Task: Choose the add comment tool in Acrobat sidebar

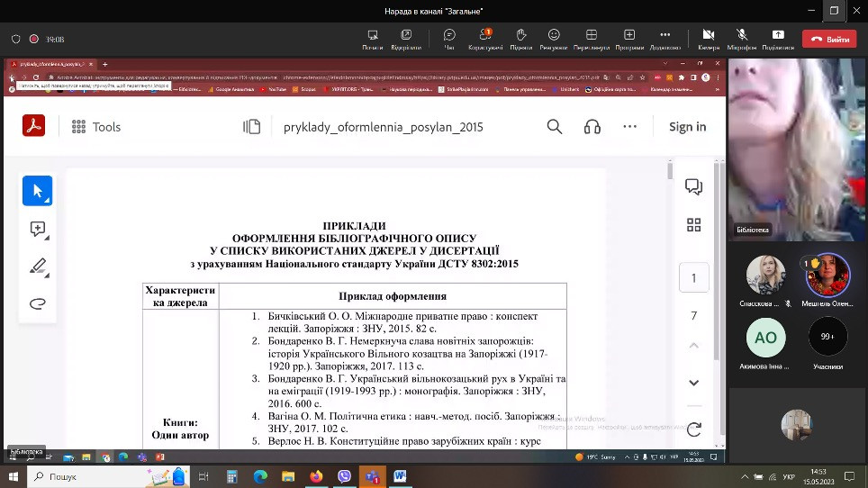Action: pos(38,229)
